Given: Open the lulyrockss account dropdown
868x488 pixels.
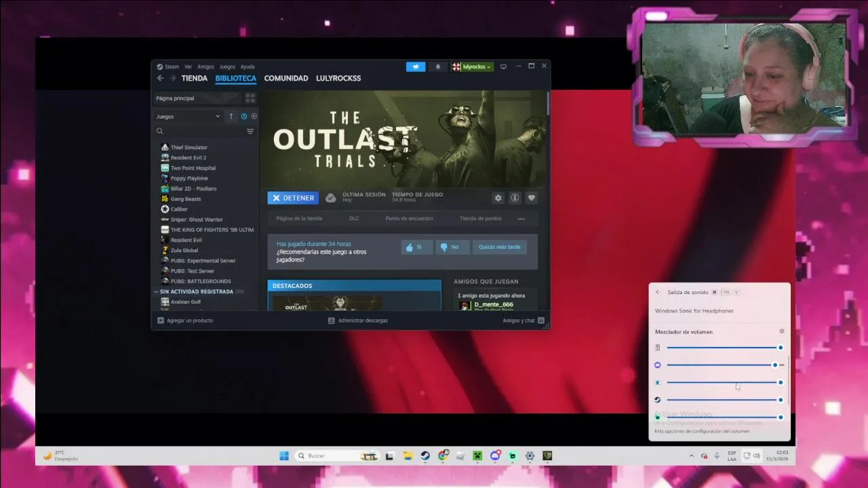Looking at the screenshot, I should (x=472, y=66).
